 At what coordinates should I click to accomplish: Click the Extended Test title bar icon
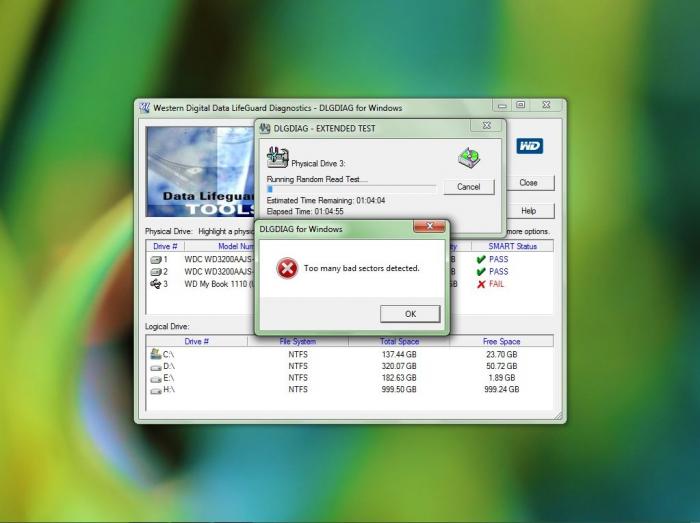click(265, 129)
